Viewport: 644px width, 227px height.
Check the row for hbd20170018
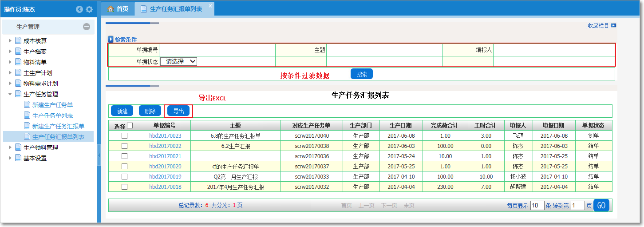(124, 187)
